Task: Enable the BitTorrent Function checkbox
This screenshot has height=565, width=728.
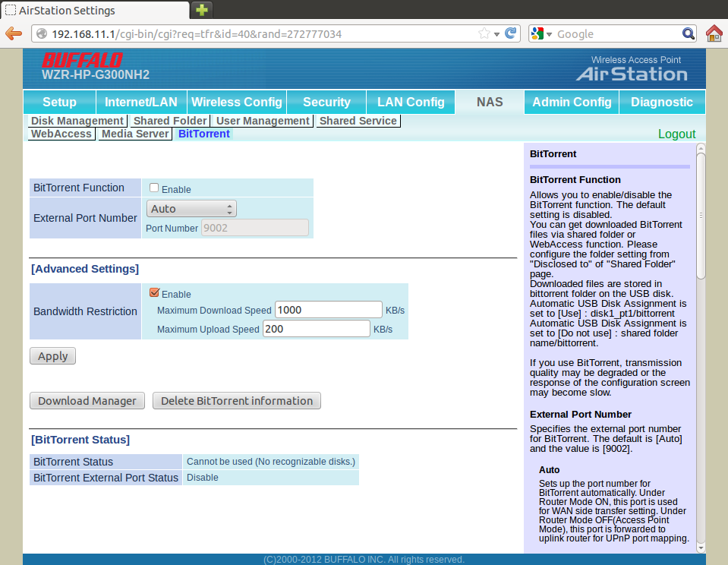Action: click(x=154, y=188)
